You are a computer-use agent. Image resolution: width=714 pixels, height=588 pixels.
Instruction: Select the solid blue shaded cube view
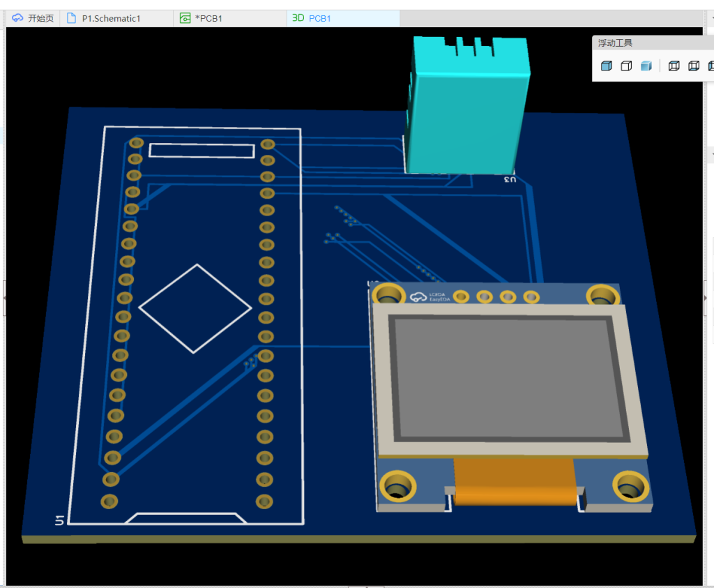(x=607, y=66)
